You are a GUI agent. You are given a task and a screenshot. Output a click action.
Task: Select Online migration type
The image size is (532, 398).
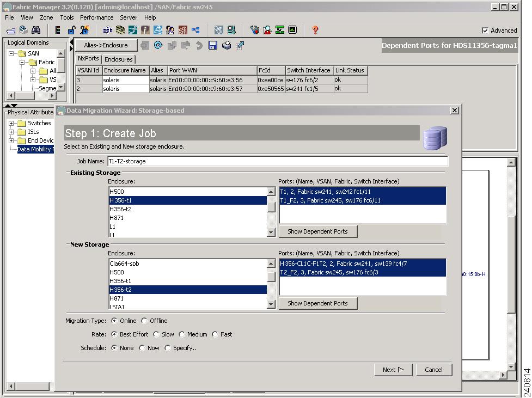click(114, 321)
